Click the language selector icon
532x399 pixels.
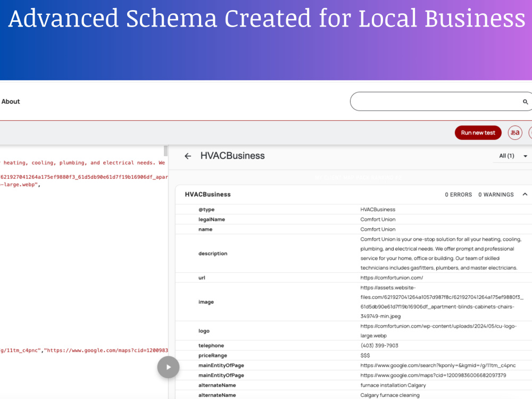coord(514,132)
